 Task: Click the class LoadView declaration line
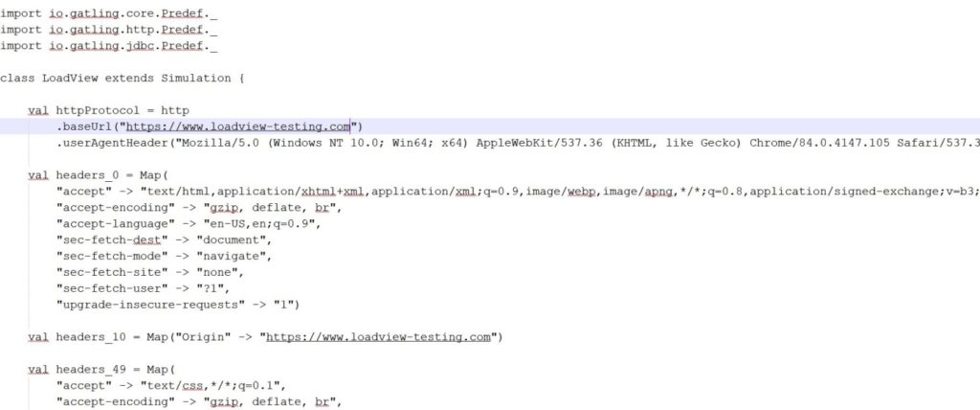coord(122,77)
